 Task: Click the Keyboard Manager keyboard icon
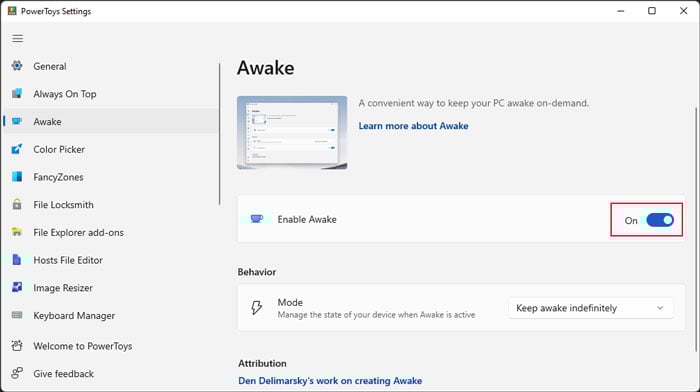[x=17, y=315]
